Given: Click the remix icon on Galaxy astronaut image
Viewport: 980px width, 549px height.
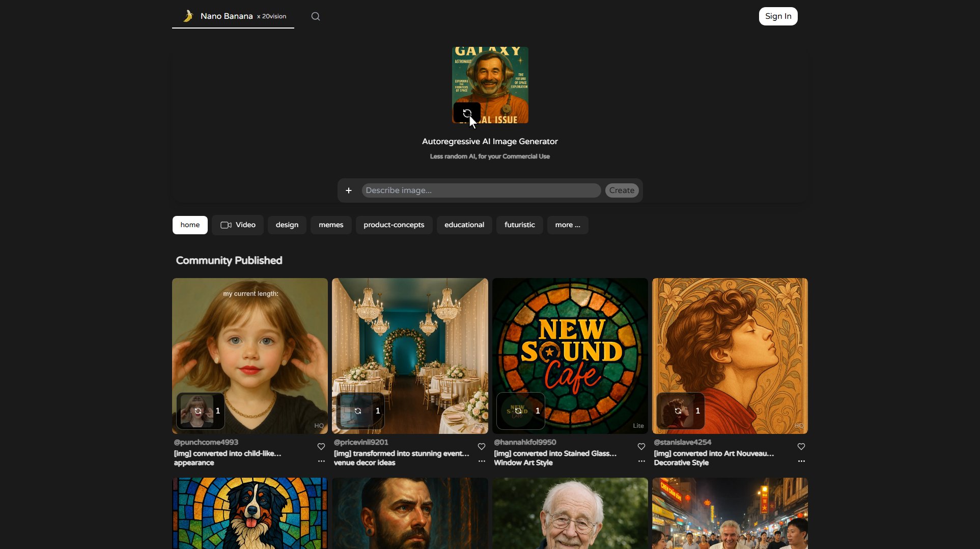Looking at the screenshot, I should [467, 113].
